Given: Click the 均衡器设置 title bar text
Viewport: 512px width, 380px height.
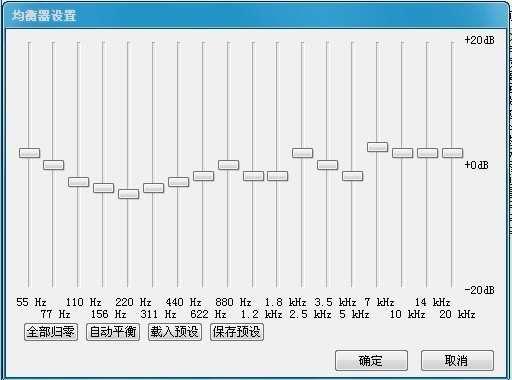Looking at the screenshot, I should pos(44,16).
